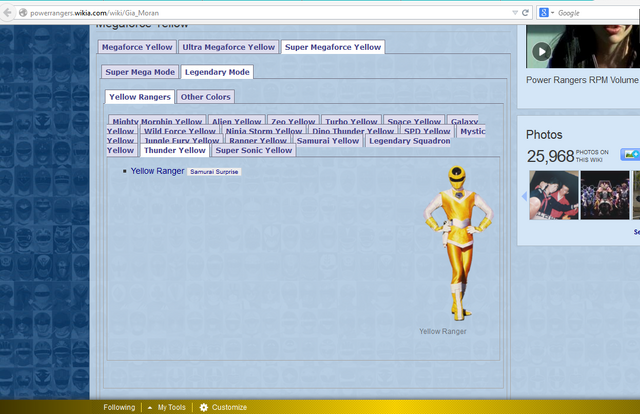The width and height of the screenshot is (640, 414).
Task: Expand the My Tools menu
Action: point(167,407)
